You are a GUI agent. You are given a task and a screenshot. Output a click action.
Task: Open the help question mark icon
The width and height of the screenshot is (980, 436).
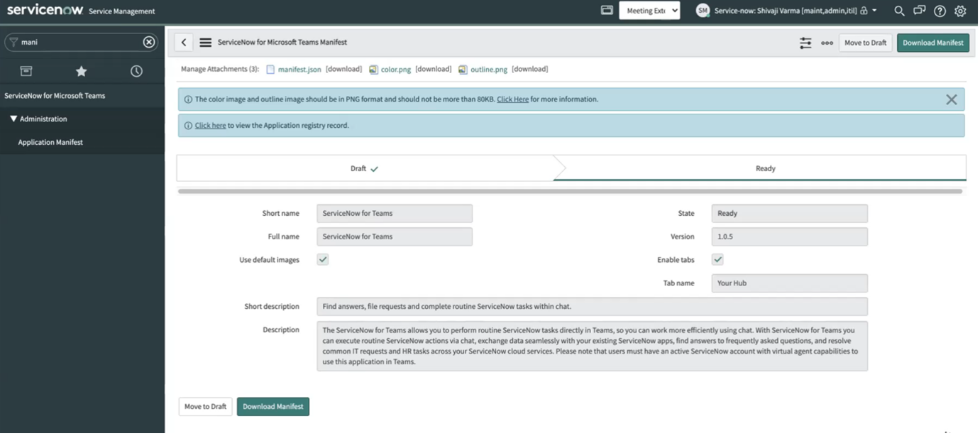(x=938, y=11)
